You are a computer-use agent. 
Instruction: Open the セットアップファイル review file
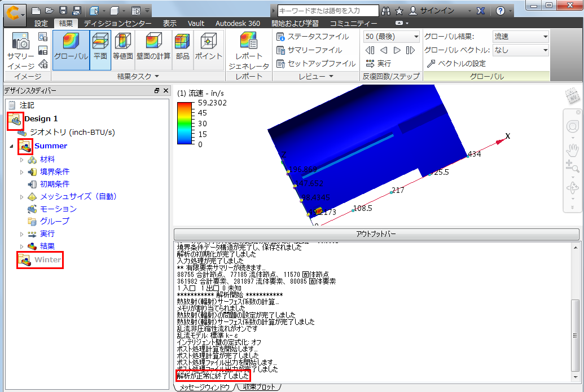316,64
